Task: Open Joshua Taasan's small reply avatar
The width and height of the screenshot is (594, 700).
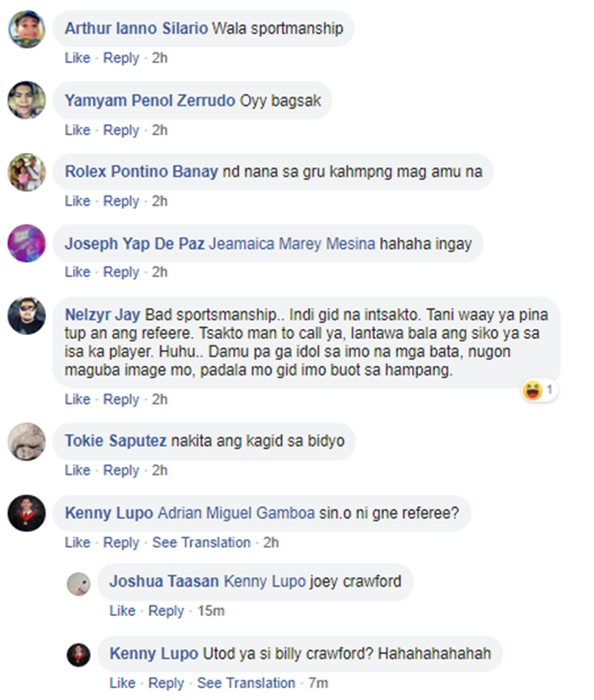Action: coord(78,584)
